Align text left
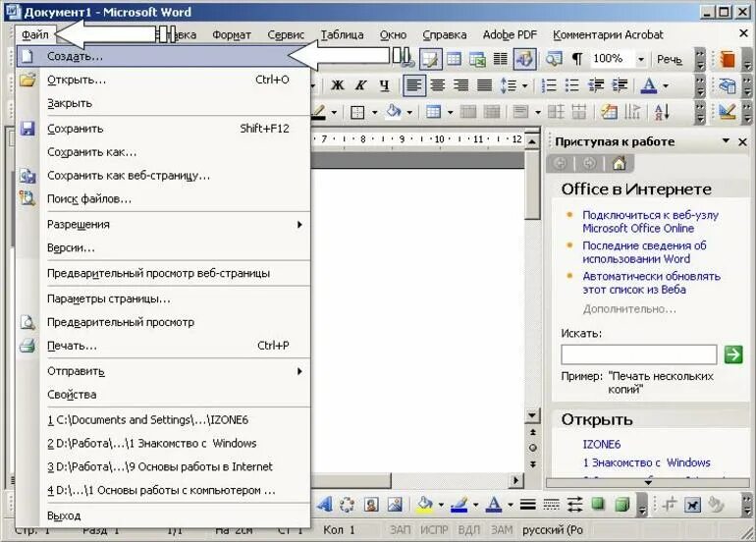Screen dimensions: 756x542 414,85
